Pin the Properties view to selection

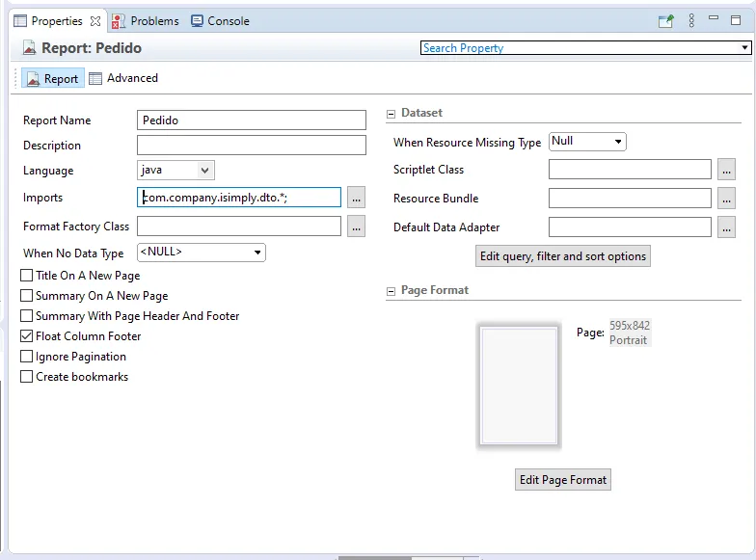pyautogui.click(x=665, y=21)
